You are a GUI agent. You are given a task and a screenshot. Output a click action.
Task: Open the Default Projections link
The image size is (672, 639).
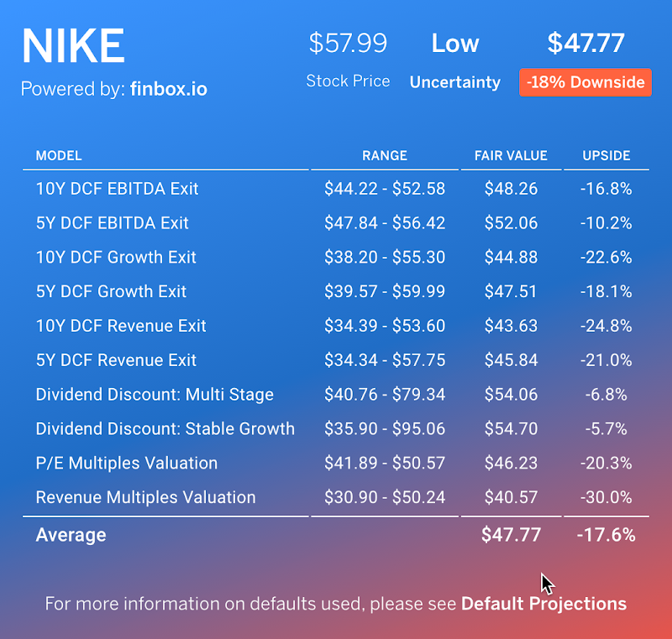point(543,603)
